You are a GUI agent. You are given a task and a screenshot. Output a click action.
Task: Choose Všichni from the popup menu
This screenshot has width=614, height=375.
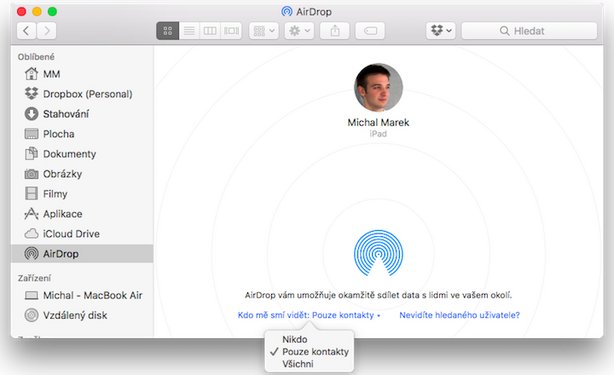pyautogui.click(x=309, y=364)
